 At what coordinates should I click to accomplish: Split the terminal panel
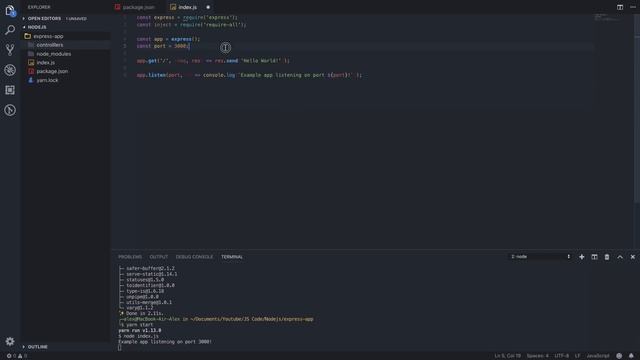click(x=594, y=257)
